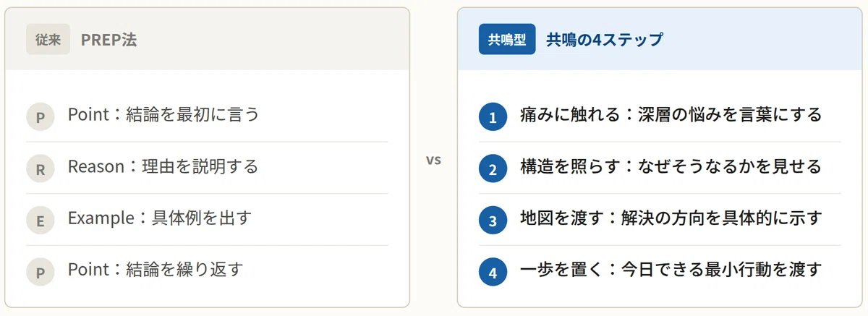The width and height of the screenshot is (868, 316).
Task: Click the blue number 1 circle
Action: pyautogui.click(x=493, y=117)
